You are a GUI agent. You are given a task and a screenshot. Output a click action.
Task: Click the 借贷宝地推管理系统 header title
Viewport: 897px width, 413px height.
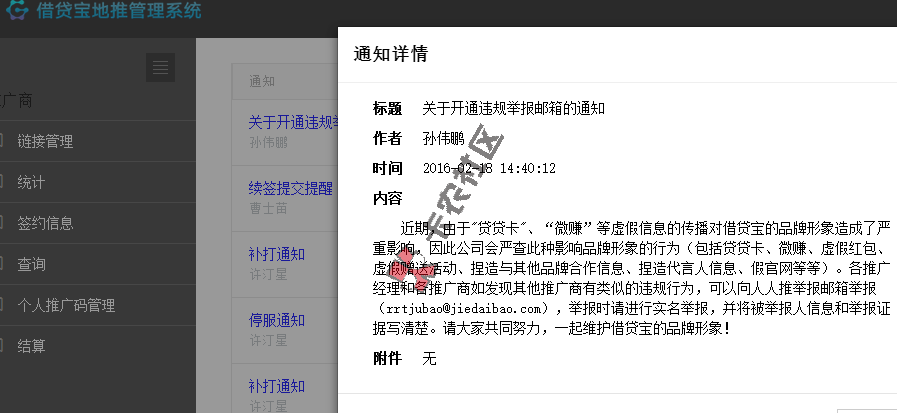119,10
